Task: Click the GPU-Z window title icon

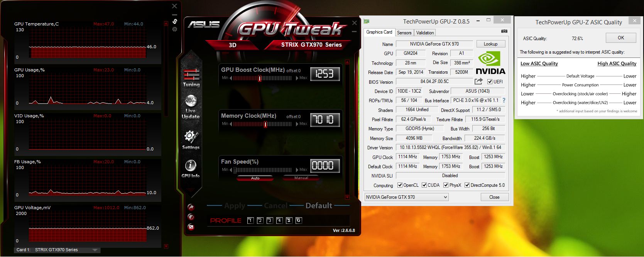Action: [x=367, y=21]
